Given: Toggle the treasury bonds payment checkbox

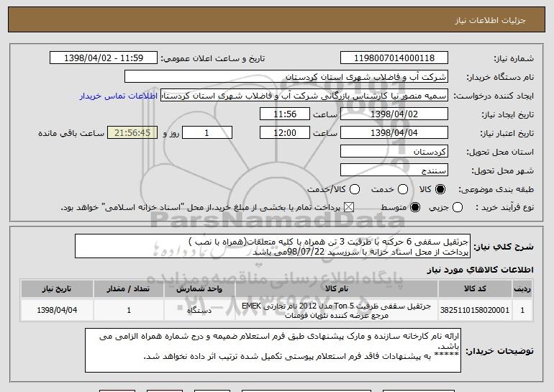Looking at the screenshot, I should [x=349, y=207].
